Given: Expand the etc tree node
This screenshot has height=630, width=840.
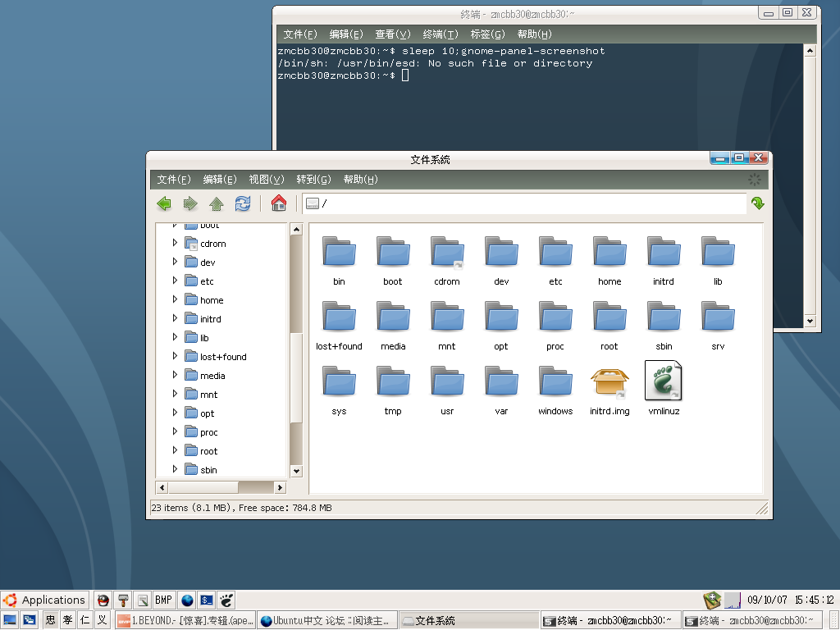Looking at the screenshot, I should point(175,281).
